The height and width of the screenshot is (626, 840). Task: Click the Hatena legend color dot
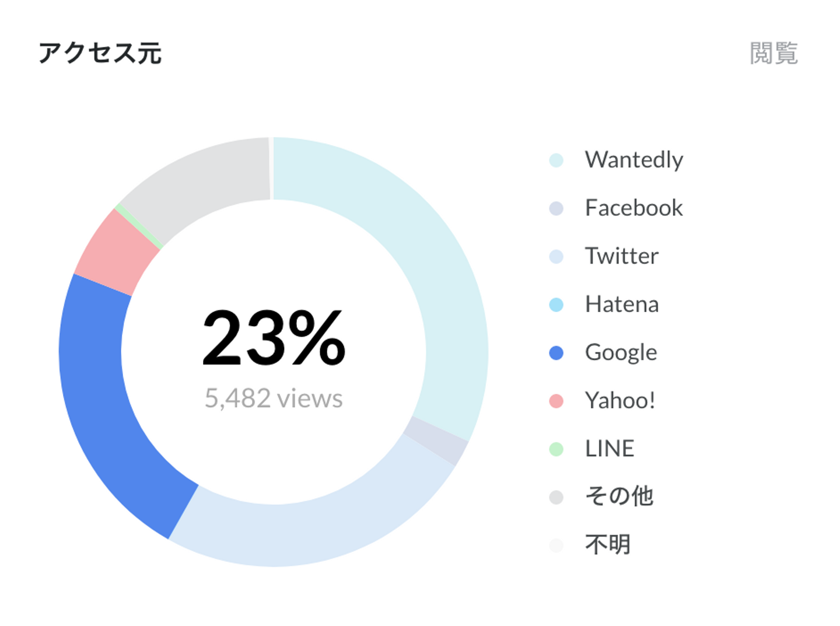(556, 305)
